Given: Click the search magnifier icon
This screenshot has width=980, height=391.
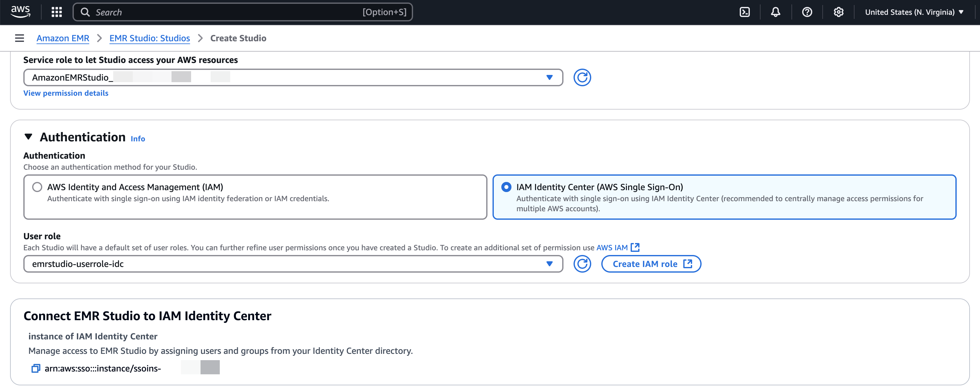Looking at the screenshot, I should point(85,12).
